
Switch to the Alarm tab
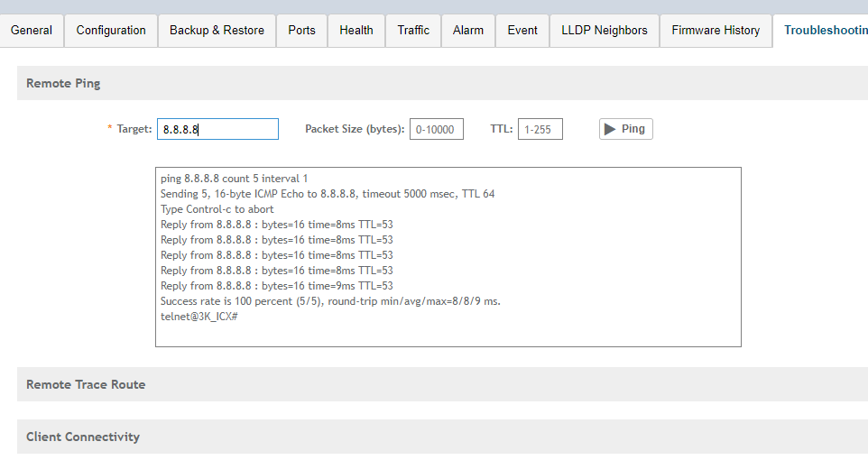[x=468, y=31]
